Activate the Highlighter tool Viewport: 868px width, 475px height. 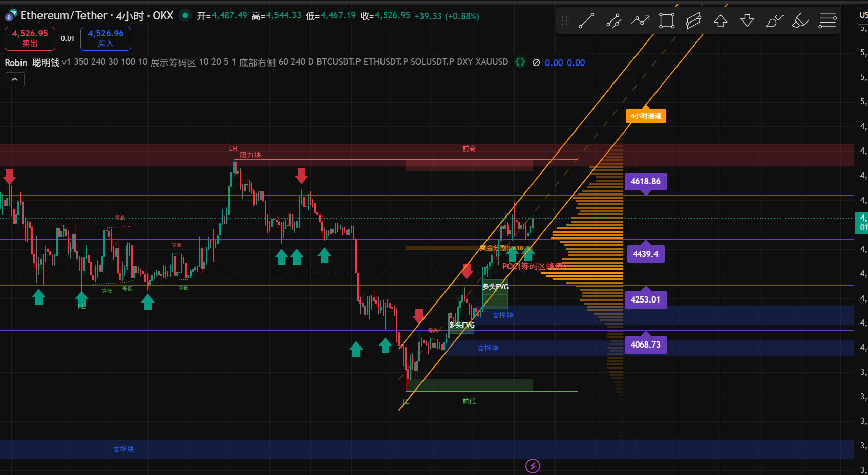pyautogui.click(x=800, y=21)
